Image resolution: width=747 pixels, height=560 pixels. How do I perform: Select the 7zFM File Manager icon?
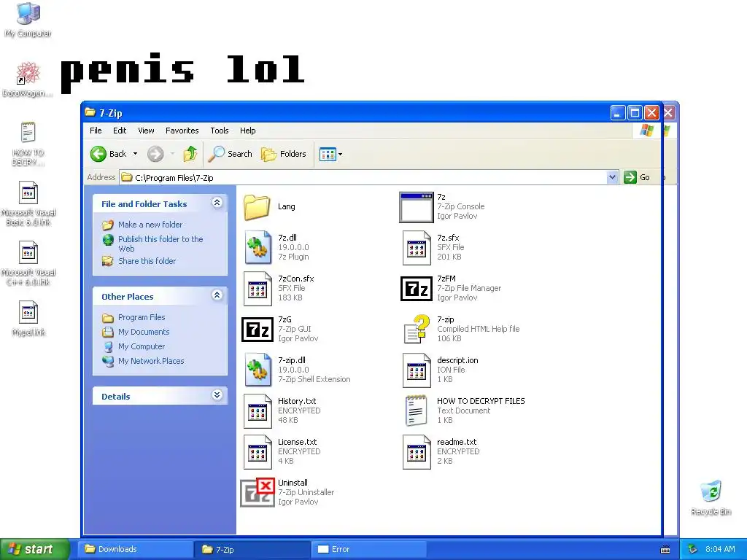(417, 288)
